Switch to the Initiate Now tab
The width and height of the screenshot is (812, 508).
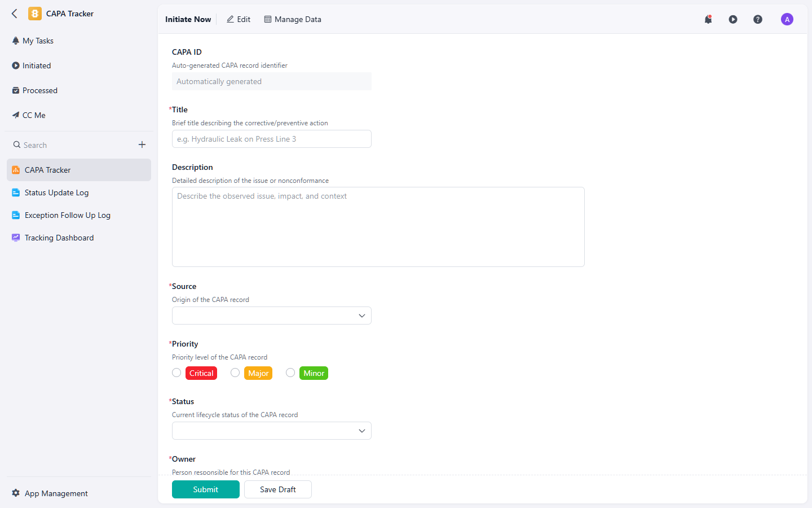point(188,19)
